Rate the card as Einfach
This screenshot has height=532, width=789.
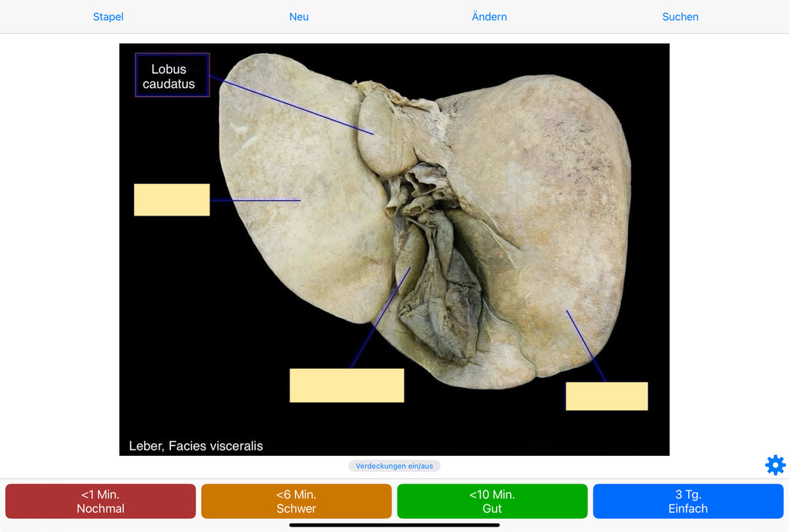(x=688, y=500)
